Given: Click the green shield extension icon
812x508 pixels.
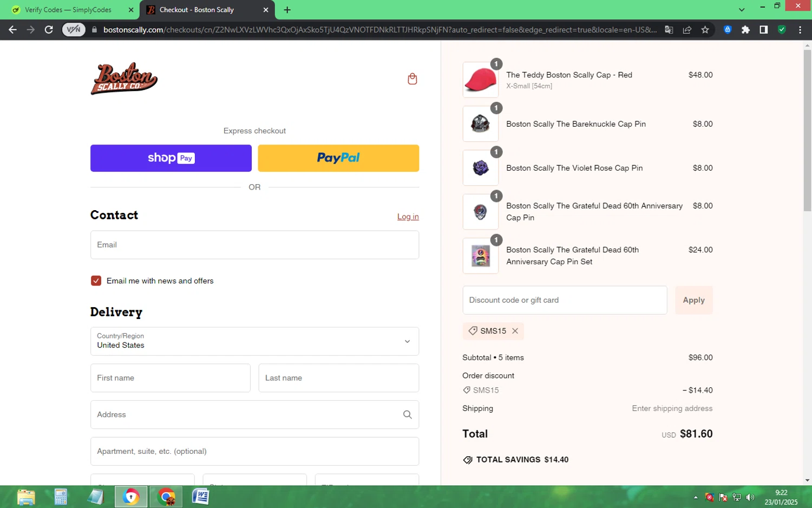Looking at the screenshot, I should tap(782, 30).
